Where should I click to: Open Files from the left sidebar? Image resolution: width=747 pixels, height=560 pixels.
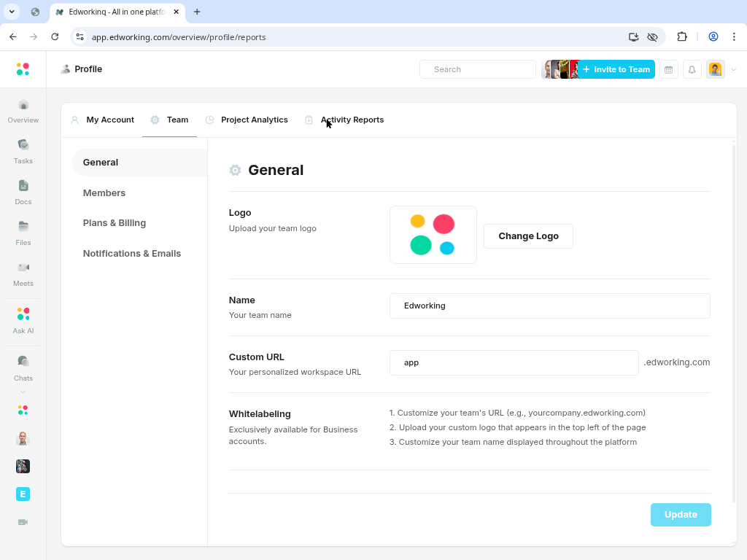[23, 233]
